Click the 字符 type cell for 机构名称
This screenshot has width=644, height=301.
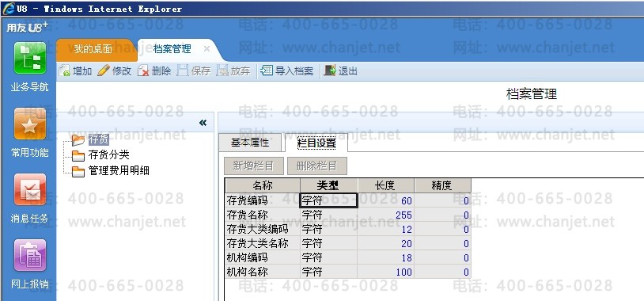[328, 272]
